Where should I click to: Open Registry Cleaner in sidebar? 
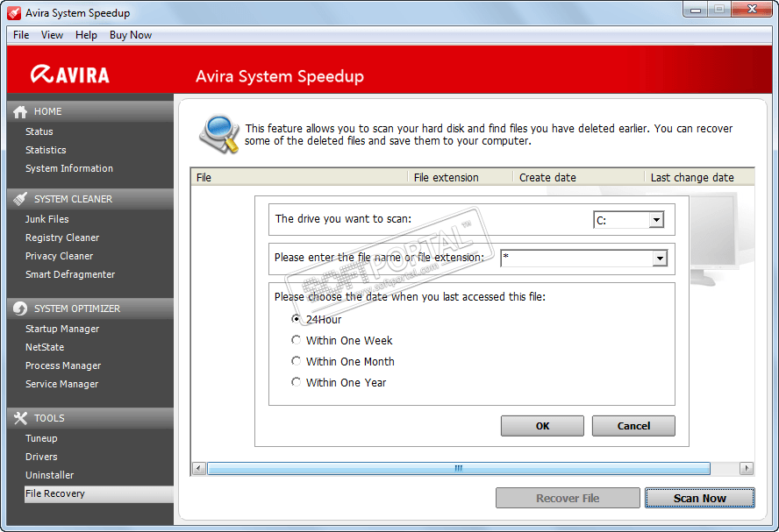point(62,238)
